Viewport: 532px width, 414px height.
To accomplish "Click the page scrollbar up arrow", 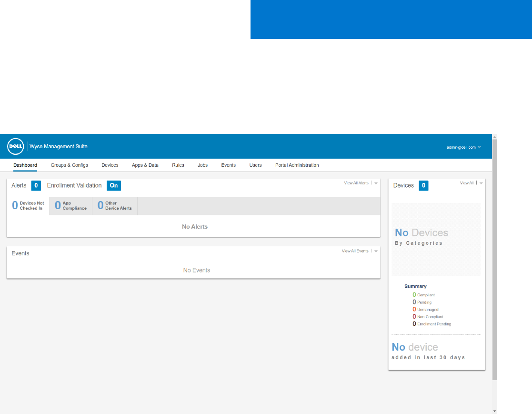I will point(495,137).
